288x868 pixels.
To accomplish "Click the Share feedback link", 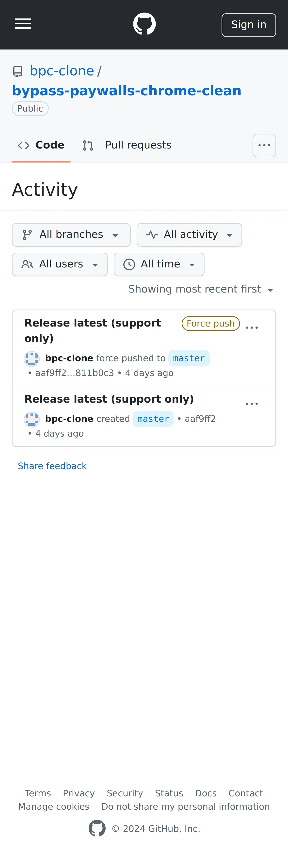I will 52,466.
